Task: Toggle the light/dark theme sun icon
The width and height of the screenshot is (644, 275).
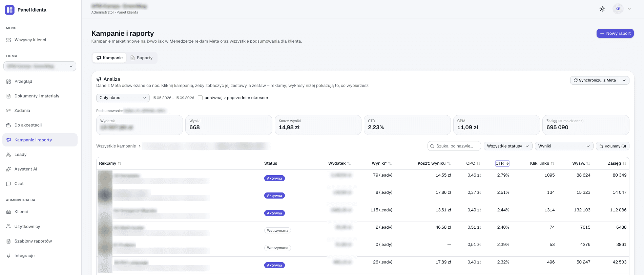Action: click(x=602, y=9)
